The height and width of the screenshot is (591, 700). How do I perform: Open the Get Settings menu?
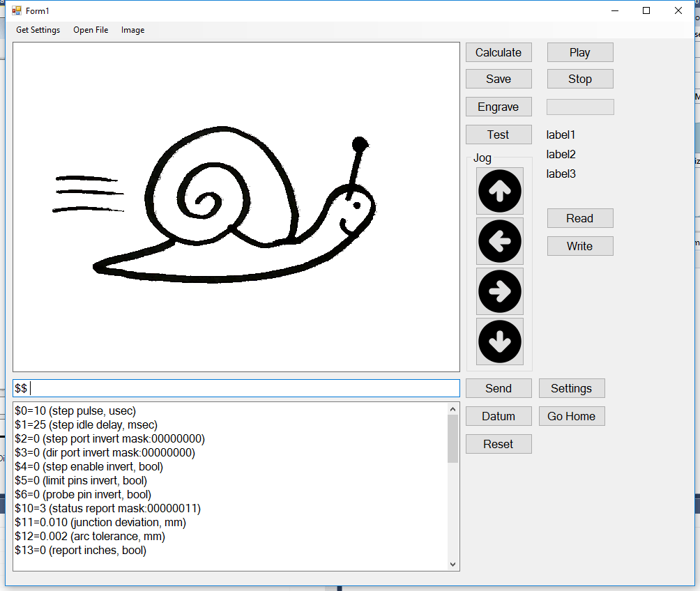pos(38,30)
